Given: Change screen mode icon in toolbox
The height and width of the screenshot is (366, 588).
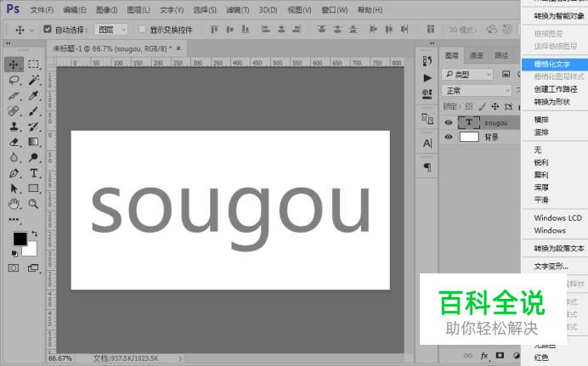Looking at the screenshot, I should click(x=33, y=267).
